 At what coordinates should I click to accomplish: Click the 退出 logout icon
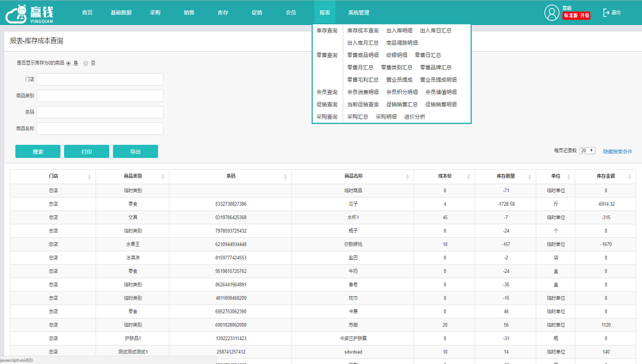click(606, 13)
